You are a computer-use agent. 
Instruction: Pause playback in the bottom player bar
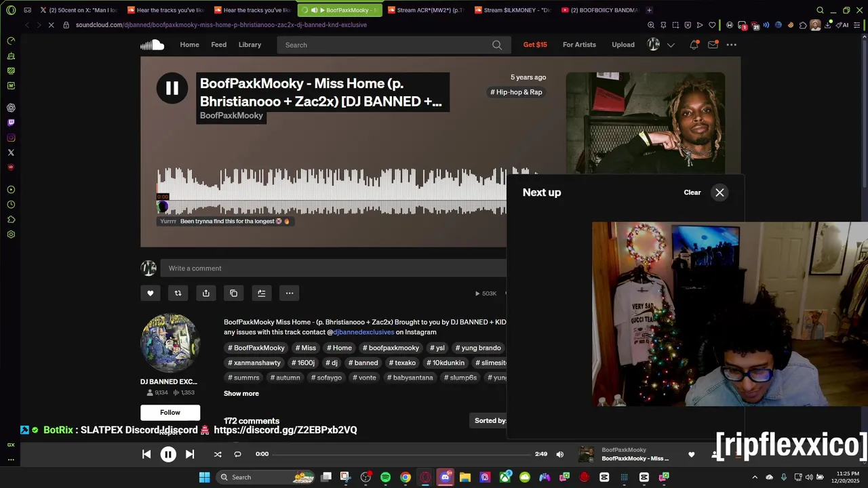pyautogui.click(x=168, y=454)
